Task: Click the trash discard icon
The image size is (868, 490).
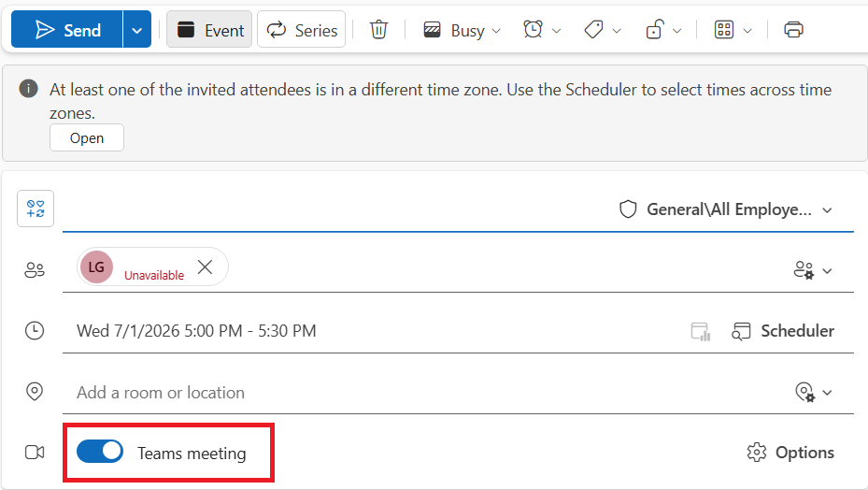Action: (x=378, y=29)
